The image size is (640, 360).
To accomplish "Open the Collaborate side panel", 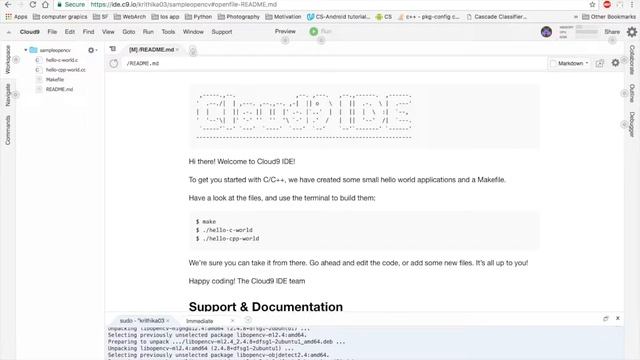I will point(632,60).
